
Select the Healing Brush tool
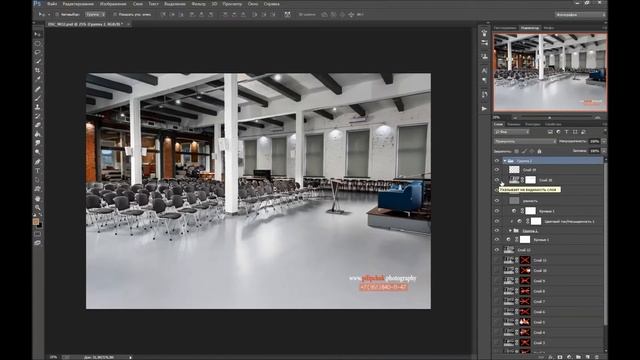(x=38, y=89)
